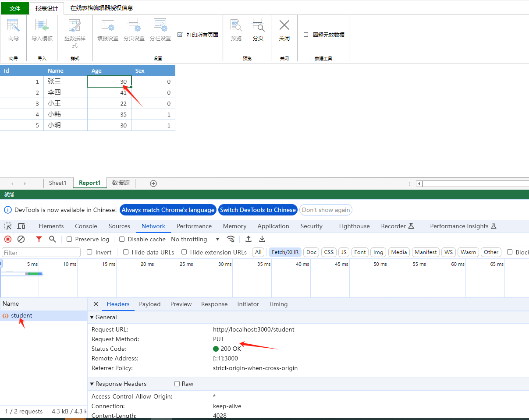Open the 文件 menu
The image size is (529, 420).
(x=15, y=8)
